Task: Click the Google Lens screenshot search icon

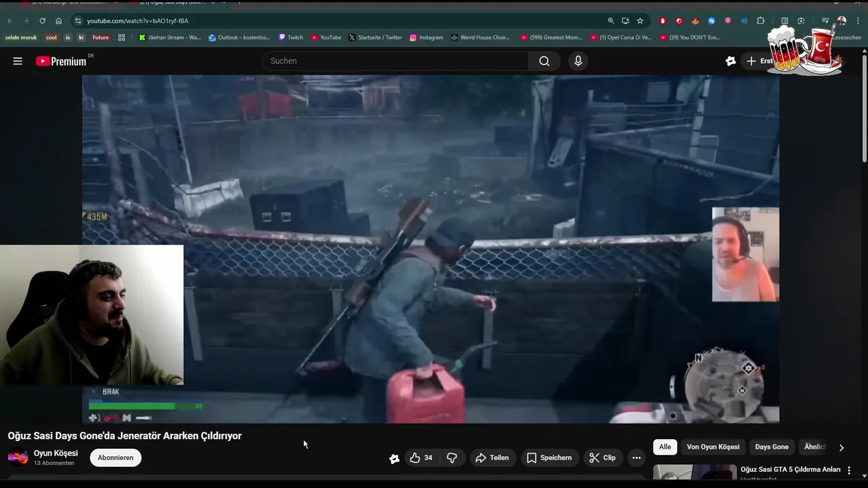Action: pyautogui.click(x=801, y=21)
